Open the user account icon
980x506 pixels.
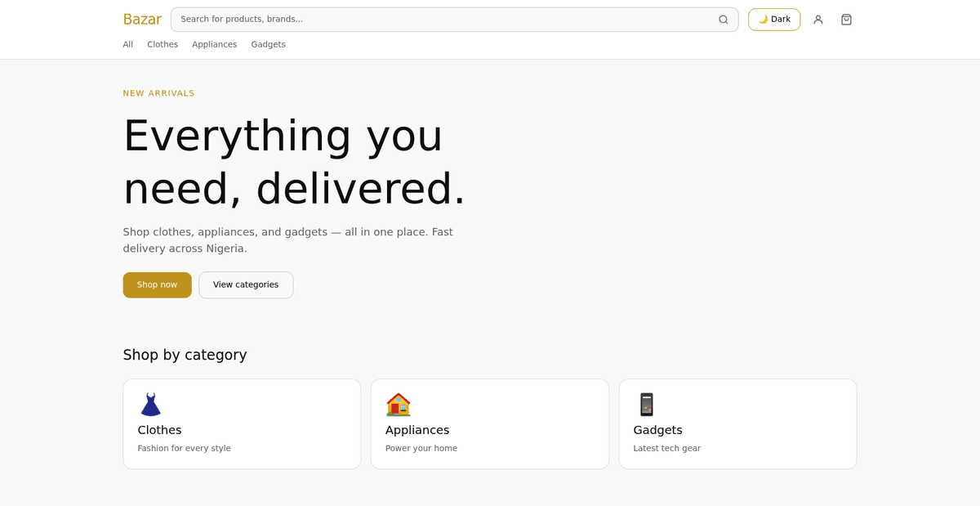[818, 20]
